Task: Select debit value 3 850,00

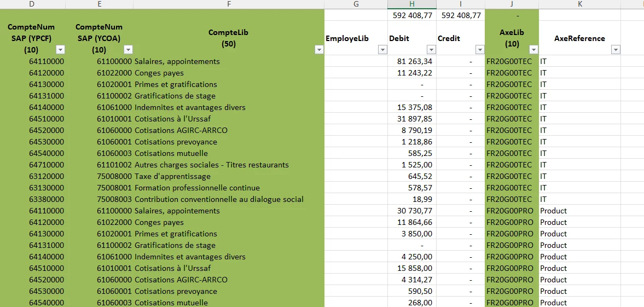Action: (x=412, y=234)
